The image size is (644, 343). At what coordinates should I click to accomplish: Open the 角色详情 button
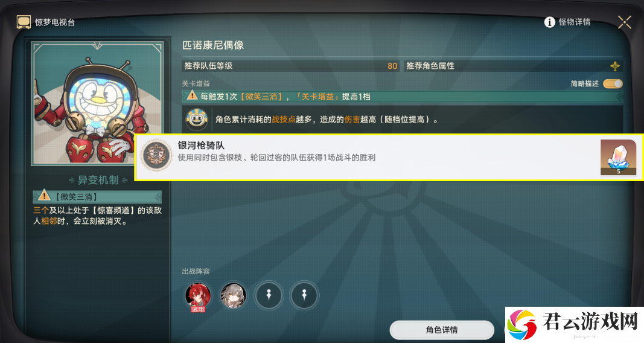(x=442, y=330)
